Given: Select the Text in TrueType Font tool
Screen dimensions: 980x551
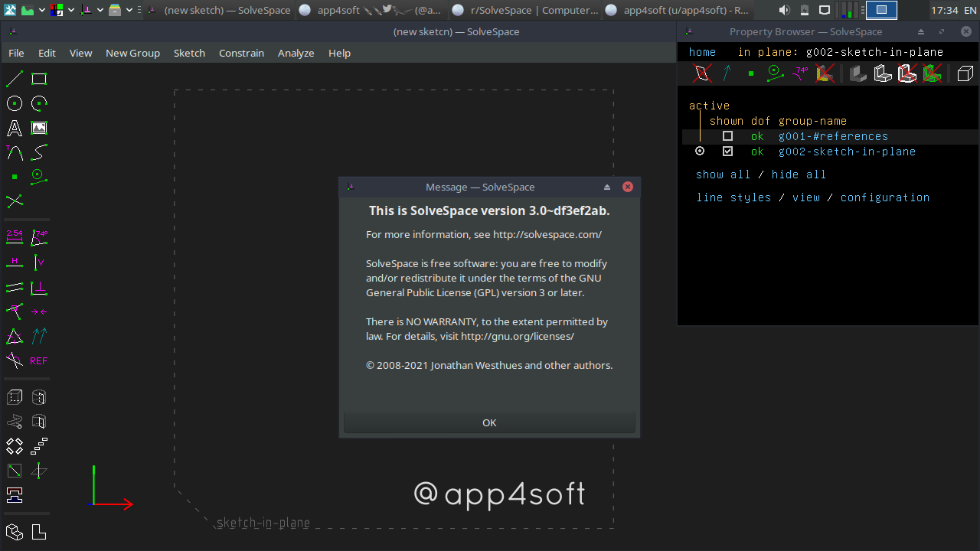Looking at the screenshot, I should click(14, 128).
